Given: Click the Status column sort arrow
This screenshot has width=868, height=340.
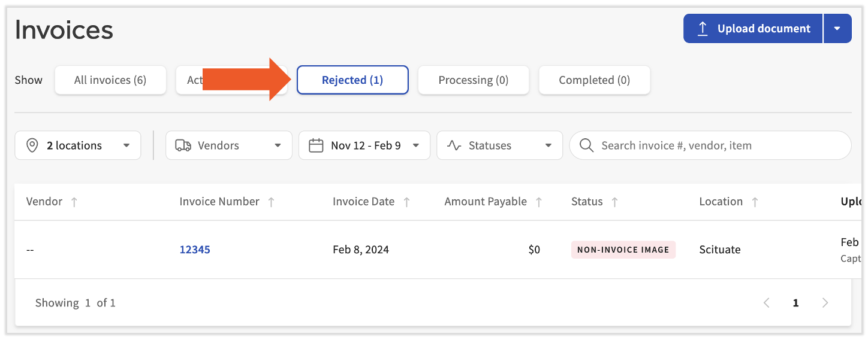Looking at the screenshot, I should [x=614, y=202].
